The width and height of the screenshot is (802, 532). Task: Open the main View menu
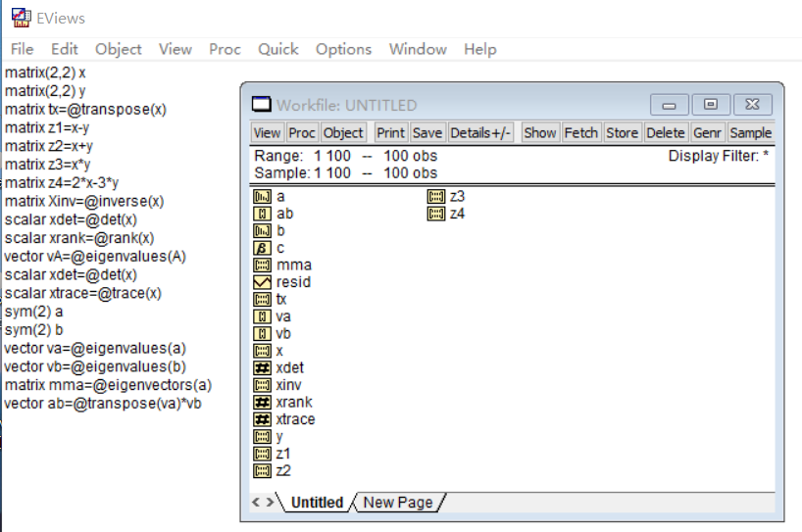click(x=175, y=49)
